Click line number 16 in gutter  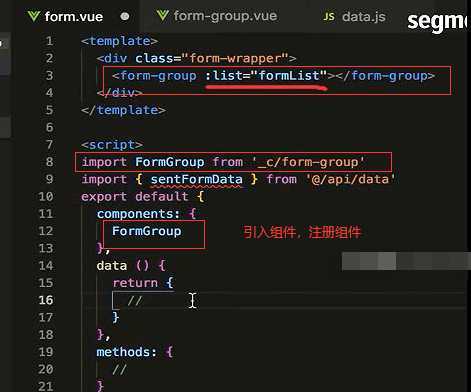coord(46,300)
